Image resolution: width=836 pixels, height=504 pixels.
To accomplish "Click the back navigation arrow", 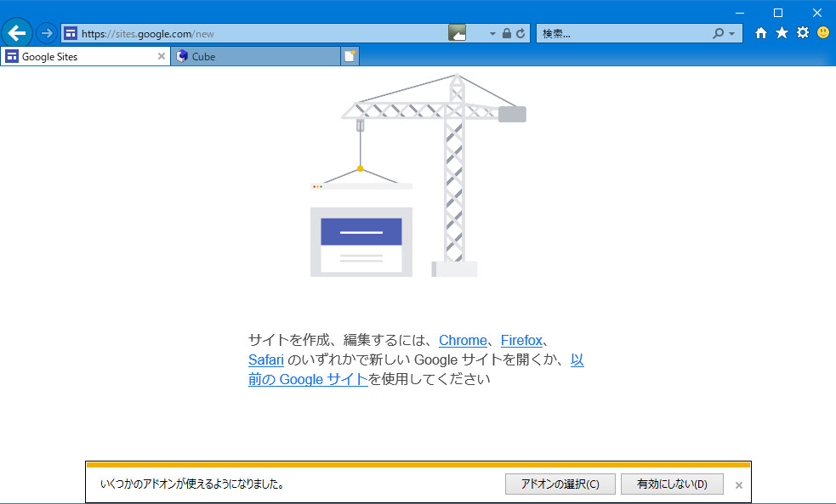I will (17, 33).
